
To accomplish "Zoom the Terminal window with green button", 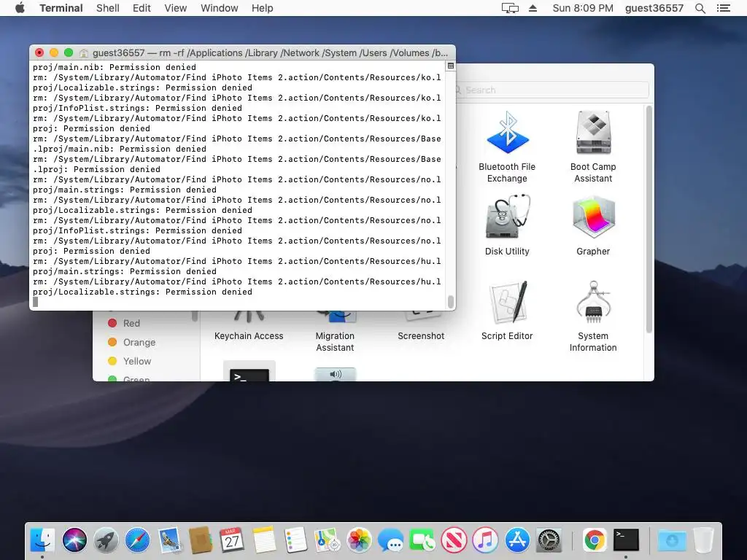I will click(69, 52).
